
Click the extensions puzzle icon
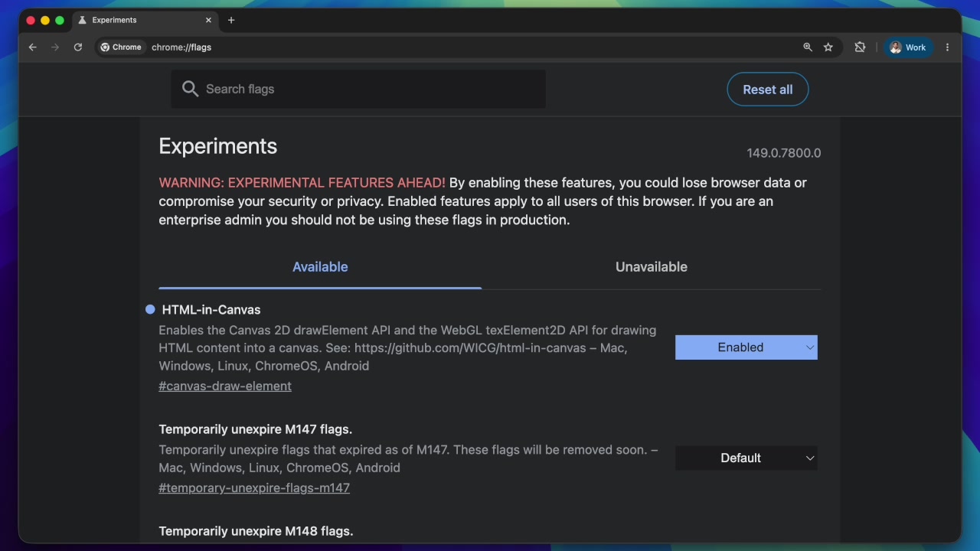click(860, 47)
